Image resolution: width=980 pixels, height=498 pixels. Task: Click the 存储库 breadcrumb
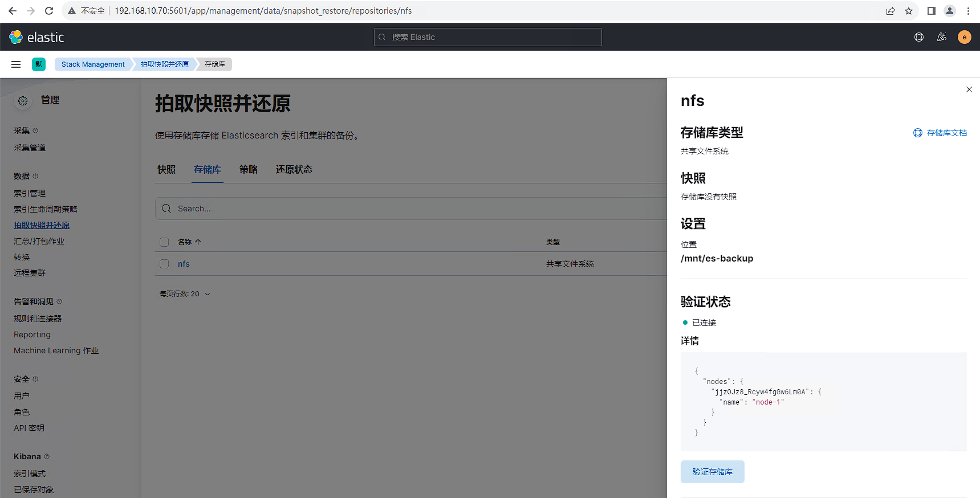coord(215,64)
